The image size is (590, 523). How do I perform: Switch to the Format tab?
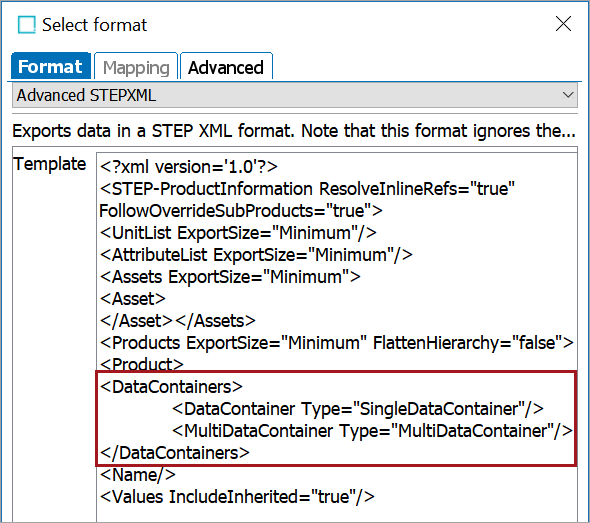point(51,66)
